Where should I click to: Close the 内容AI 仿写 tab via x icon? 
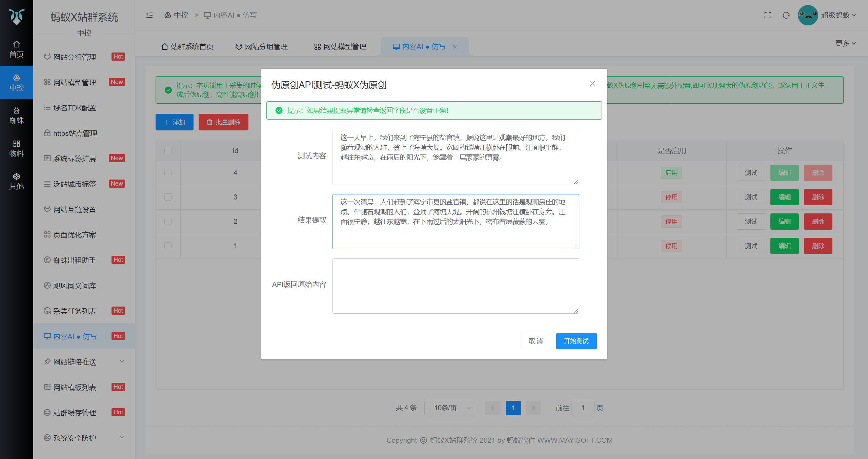coord(455,47)
